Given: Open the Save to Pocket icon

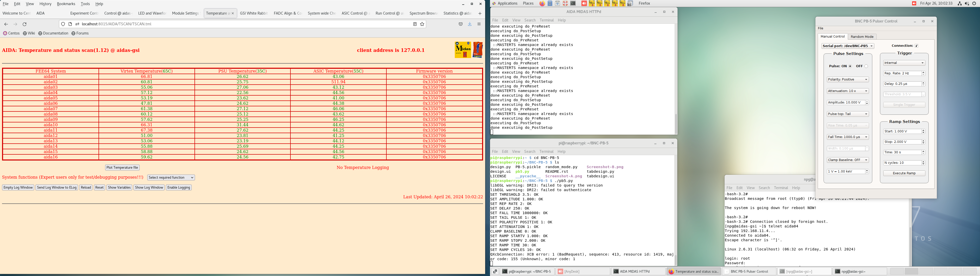Looking at the screenshot, I should tap(460, 24).
